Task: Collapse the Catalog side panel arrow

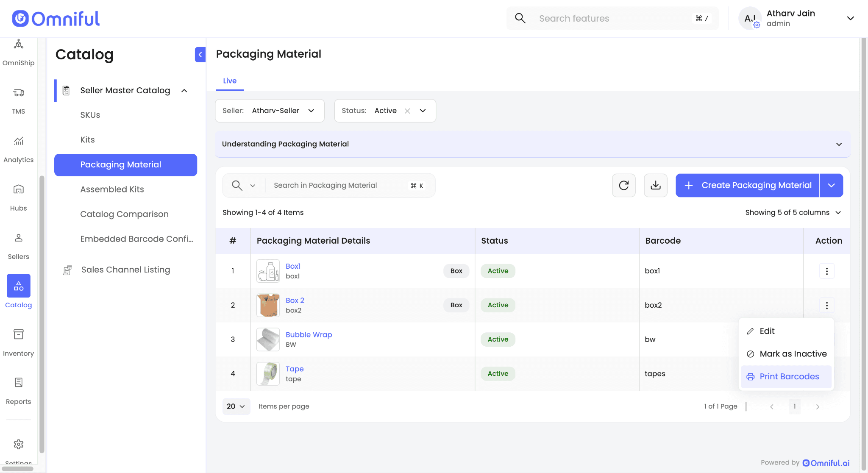Action: pos(200,55)
